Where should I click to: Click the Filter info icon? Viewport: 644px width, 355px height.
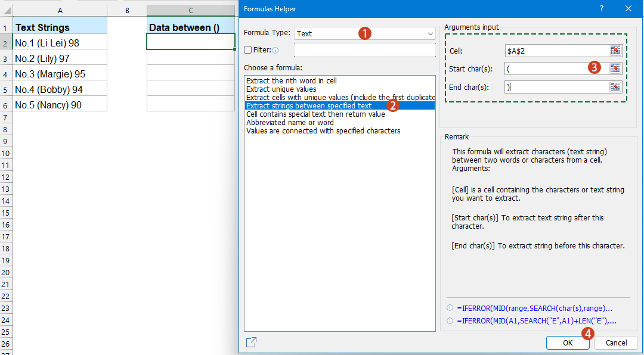point(275,51)
